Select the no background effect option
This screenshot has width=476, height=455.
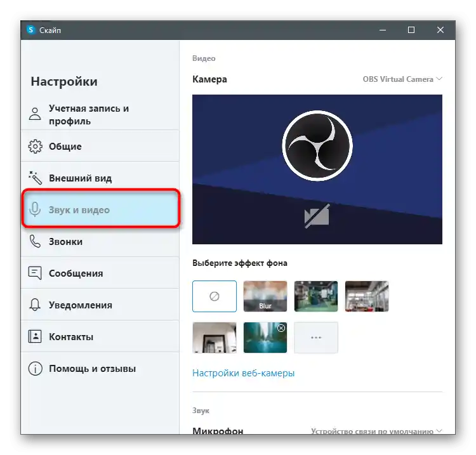[215, 296]
